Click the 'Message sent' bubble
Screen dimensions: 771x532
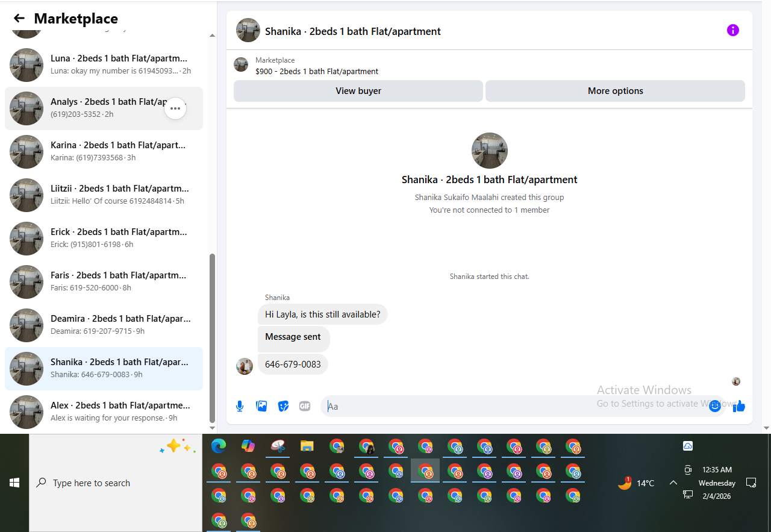(x=293, y=338)
